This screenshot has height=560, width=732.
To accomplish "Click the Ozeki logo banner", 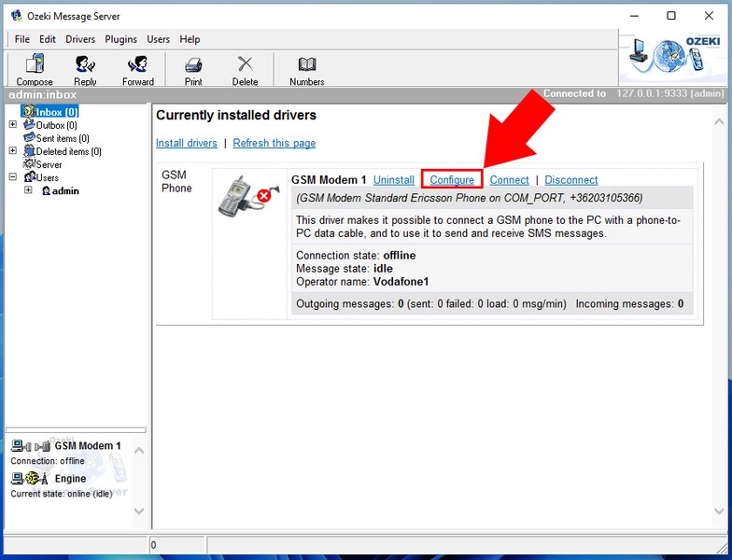I will [672, 56].
